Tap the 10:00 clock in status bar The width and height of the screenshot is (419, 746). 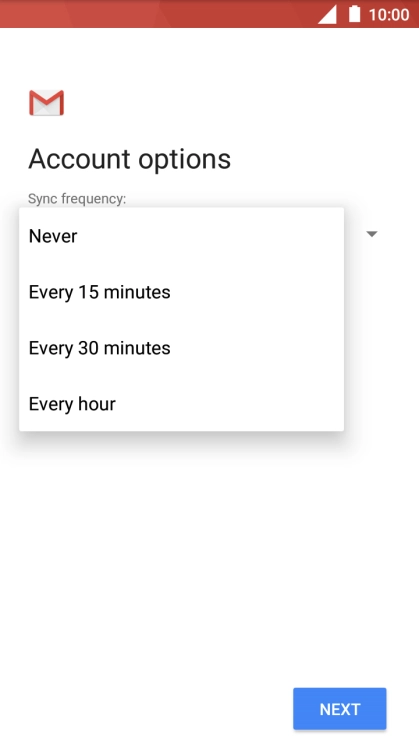point(389,15)
